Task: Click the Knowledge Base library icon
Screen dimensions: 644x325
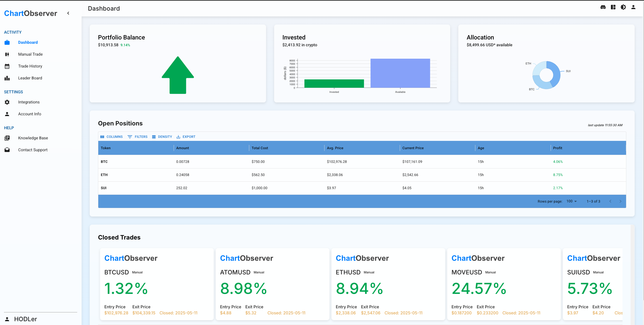Action: point(7,138)
